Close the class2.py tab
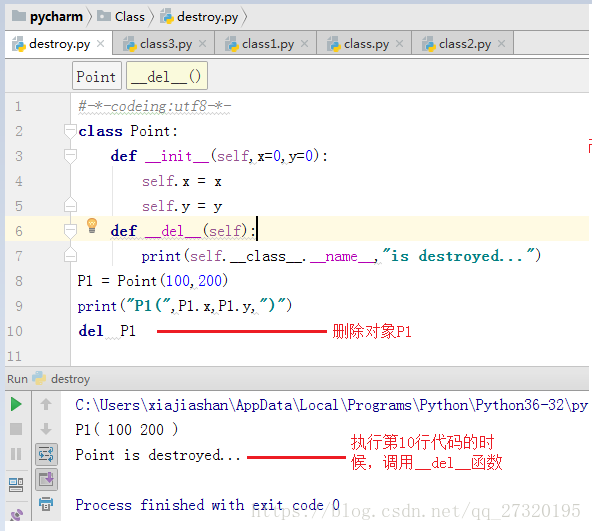 pyautogui.click(x=501, y=44)
